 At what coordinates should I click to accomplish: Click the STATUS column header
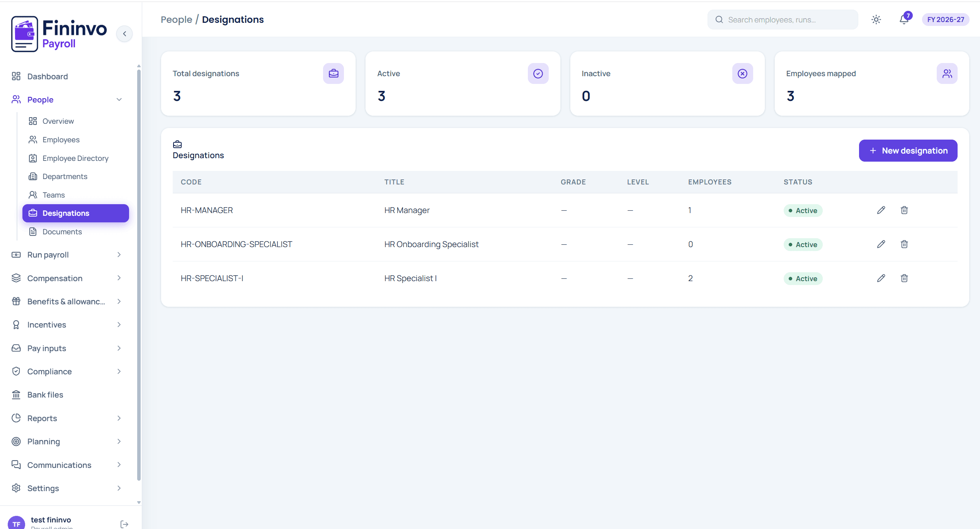click(x=798, y=182)
